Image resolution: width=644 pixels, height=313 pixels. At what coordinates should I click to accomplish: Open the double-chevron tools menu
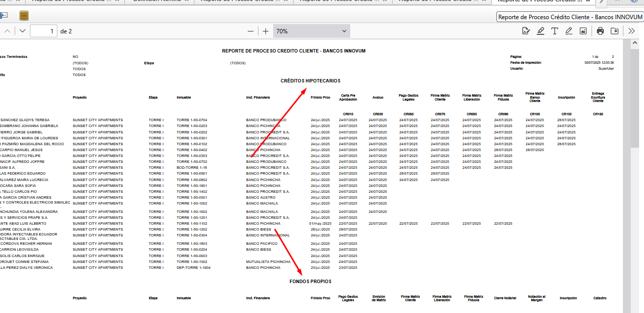[632, 31]
